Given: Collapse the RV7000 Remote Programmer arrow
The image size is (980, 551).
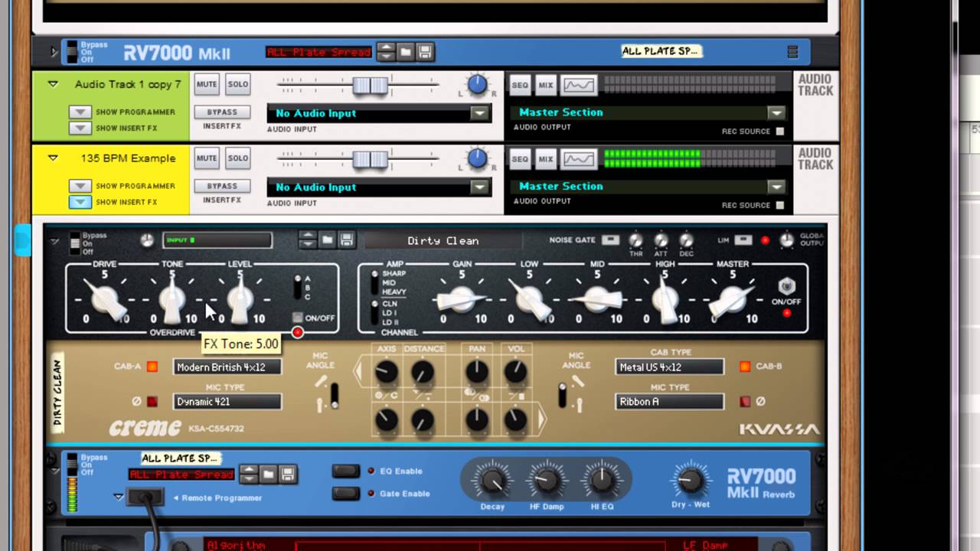Looking at the screenshot, I should coord(118,497).
